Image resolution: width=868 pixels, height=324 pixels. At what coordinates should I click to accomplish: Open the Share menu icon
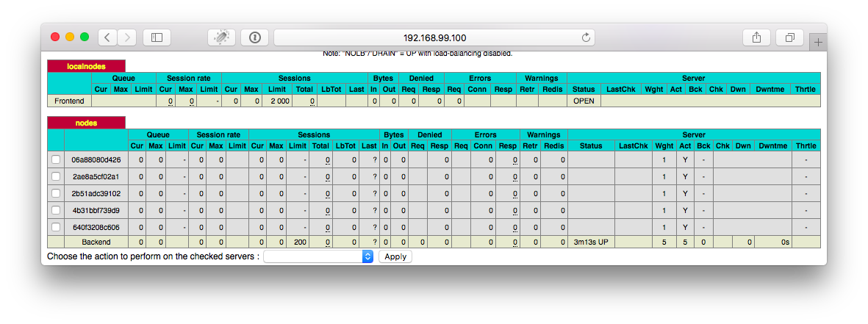pos(757,37)
